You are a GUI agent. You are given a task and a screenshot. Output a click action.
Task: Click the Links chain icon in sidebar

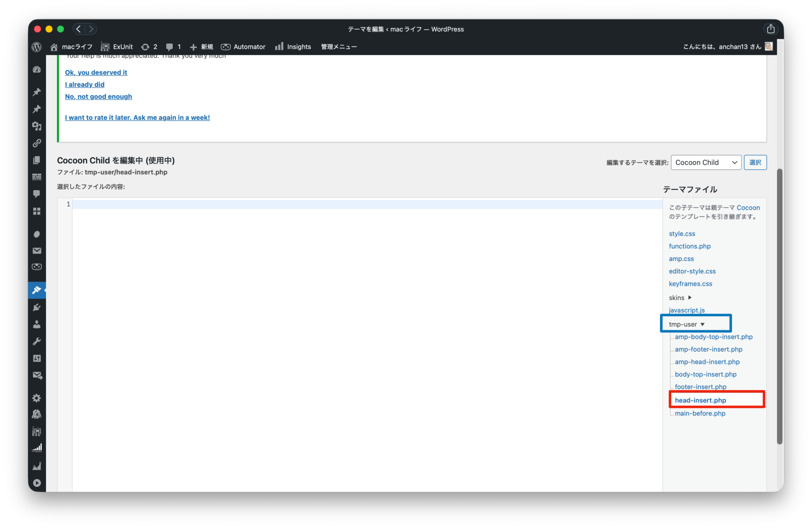37,143
